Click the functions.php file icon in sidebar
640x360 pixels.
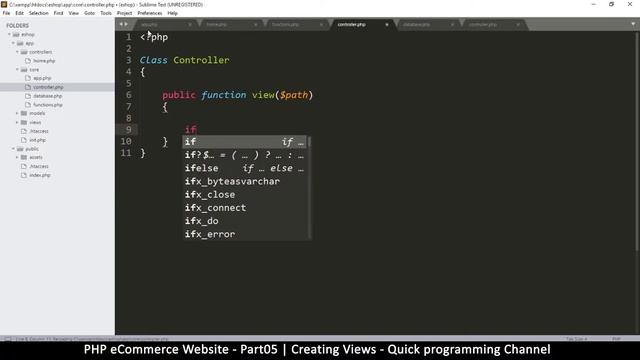click(x=28, y=105)
